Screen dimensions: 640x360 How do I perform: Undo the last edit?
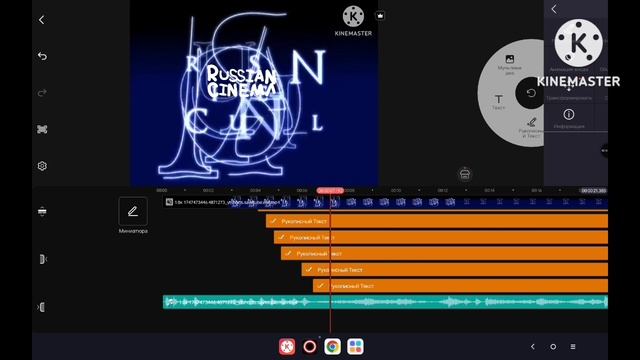[42, 56]
